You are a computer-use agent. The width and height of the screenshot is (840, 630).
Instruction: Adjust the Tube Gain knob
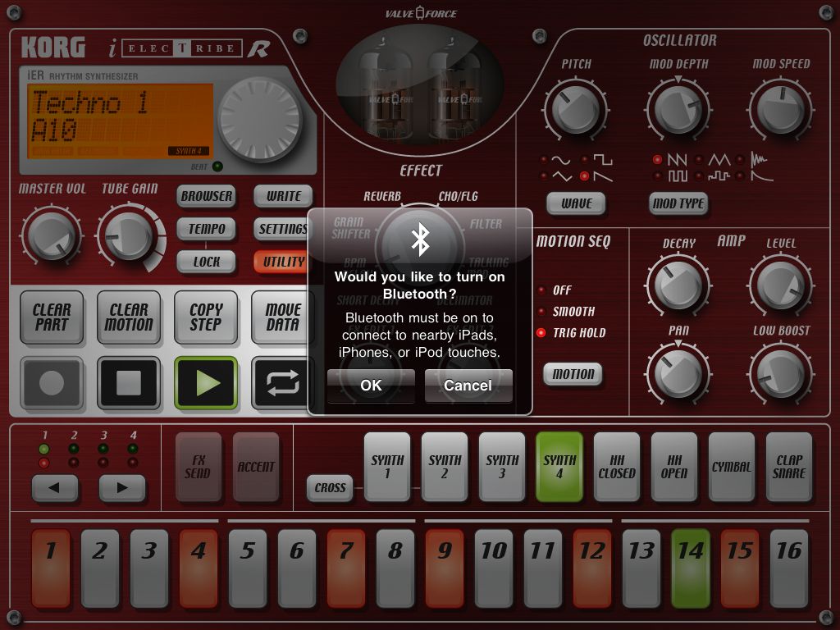coord(129,236)
